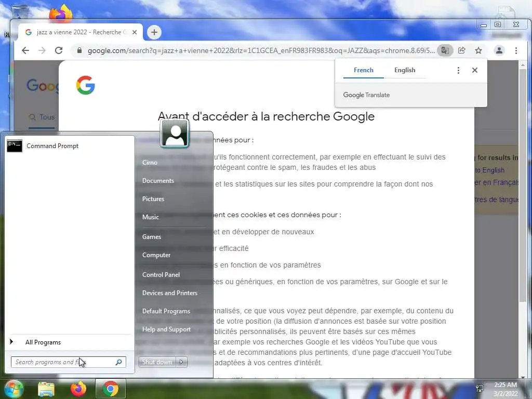Screen dimensions: 532x399
Task: Open the Cimo user folder
Action: [x=150, y=163]
